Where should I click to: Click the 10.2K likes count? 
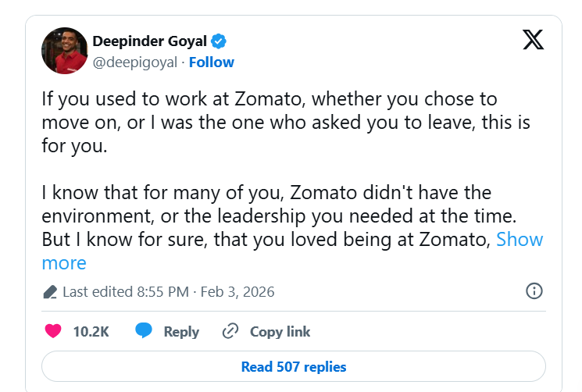[x=91, y=331]
